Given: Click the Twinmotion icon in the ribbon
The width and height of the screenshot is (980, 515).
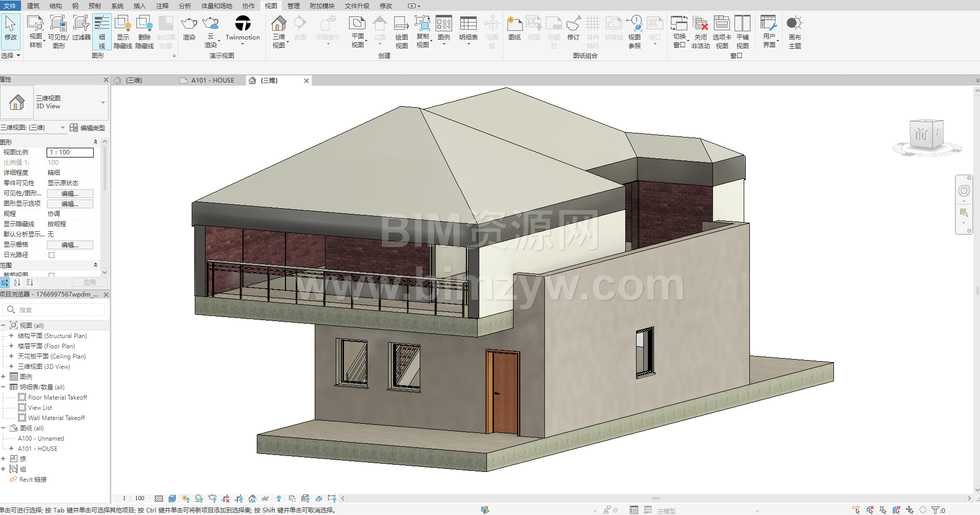Looking at the screenshot, I should point(242,24).
